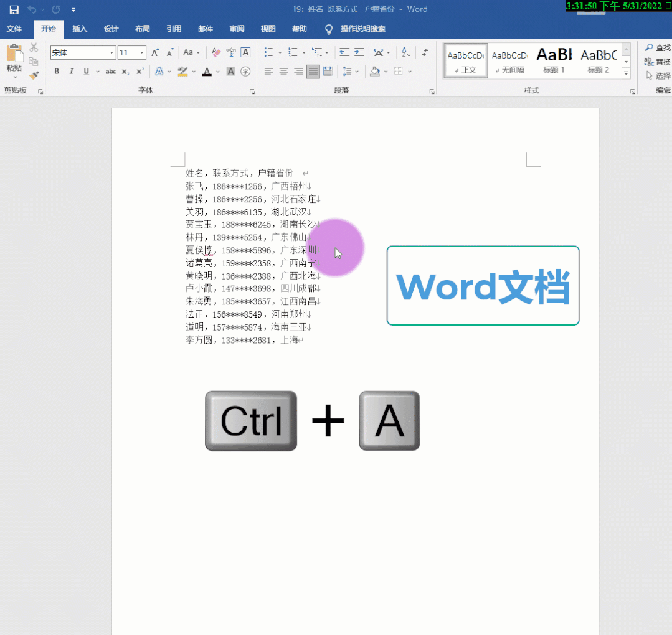Click the character shading icon
This screenshot has height=635, width=672.
pyautogui.click(x=230, y=72)
